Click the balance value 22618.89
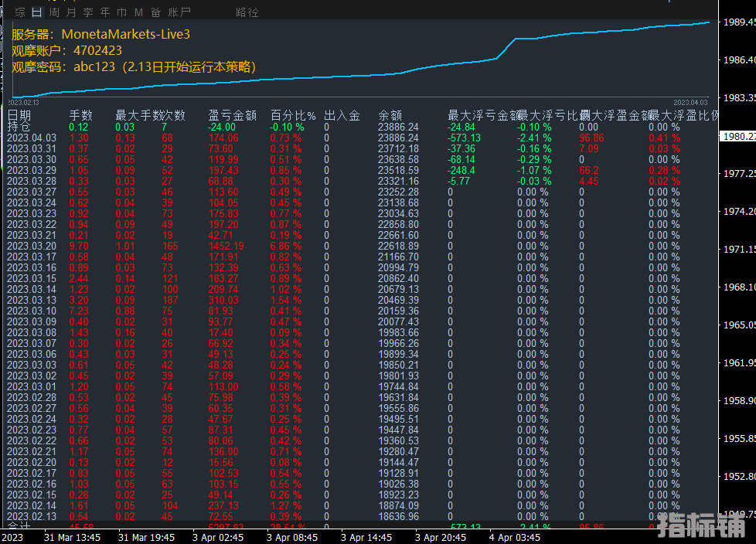 (x=398, y=246)
